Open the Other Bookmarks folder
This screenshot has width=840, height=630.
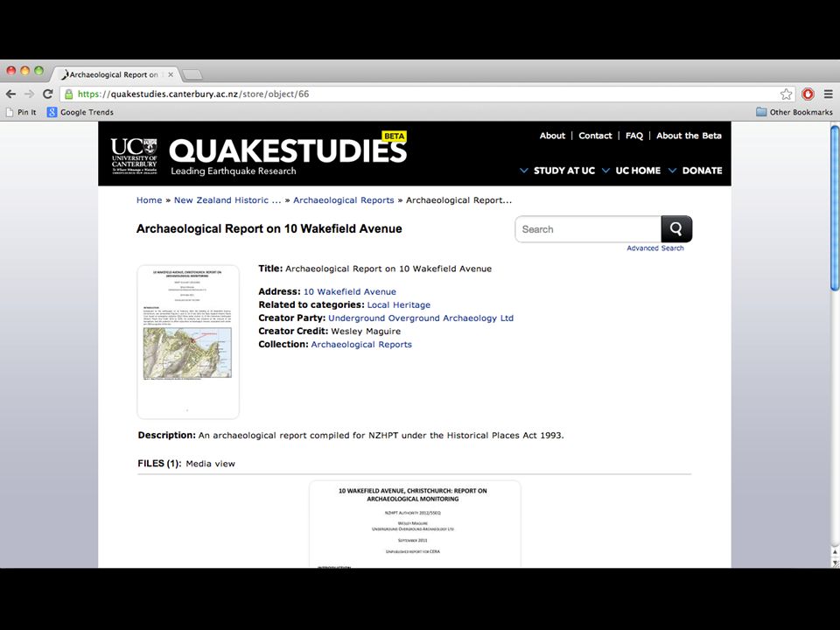pyautogui.click(x=794, y=112)
